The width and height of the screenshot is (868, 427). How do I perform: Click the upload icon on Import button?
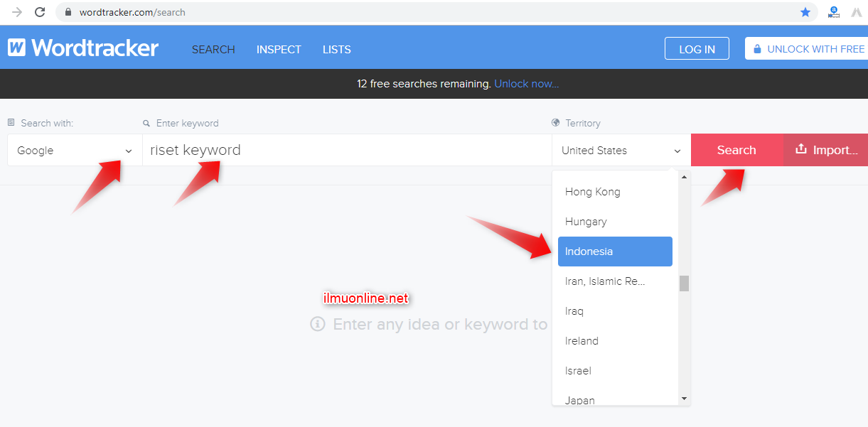tap(800, 149)
